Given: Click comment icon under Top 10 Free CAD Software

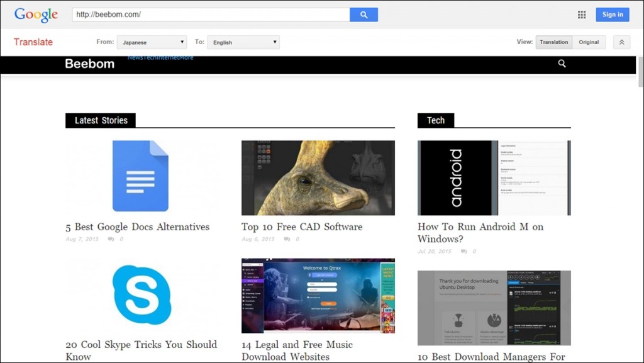Looking at the screenshot, I should point(287,239).
